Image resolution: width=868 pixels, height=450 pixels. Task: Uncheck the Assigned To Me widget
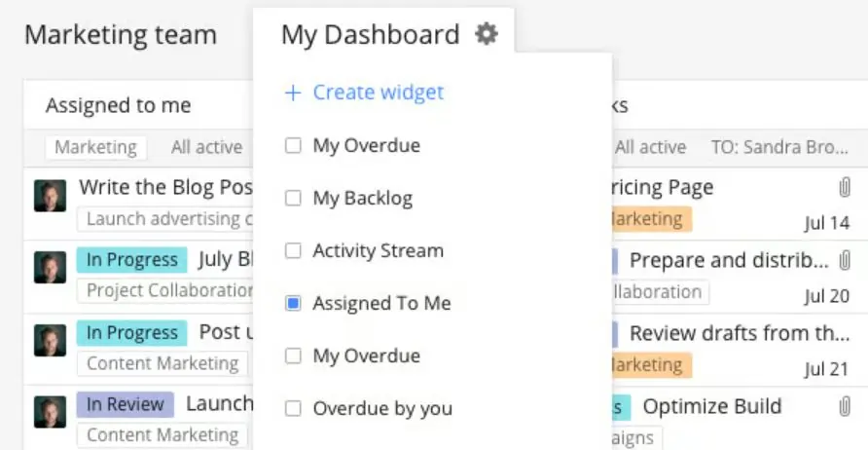pyautogui.click(x=293, y=304)
